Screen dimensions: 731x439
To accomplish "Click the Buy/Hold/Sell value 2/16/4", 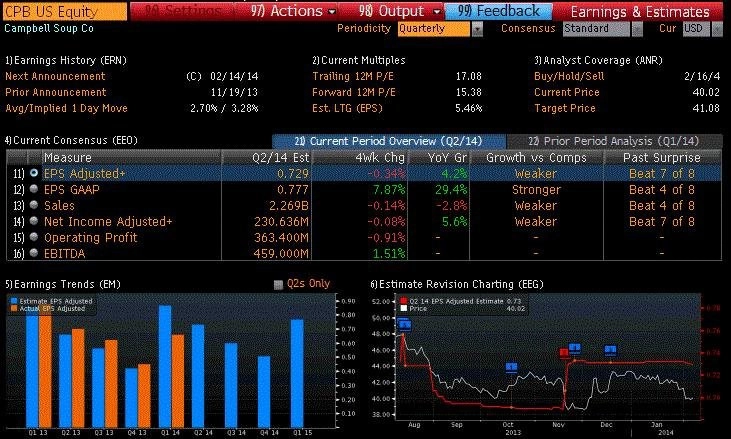I will 702,76.
